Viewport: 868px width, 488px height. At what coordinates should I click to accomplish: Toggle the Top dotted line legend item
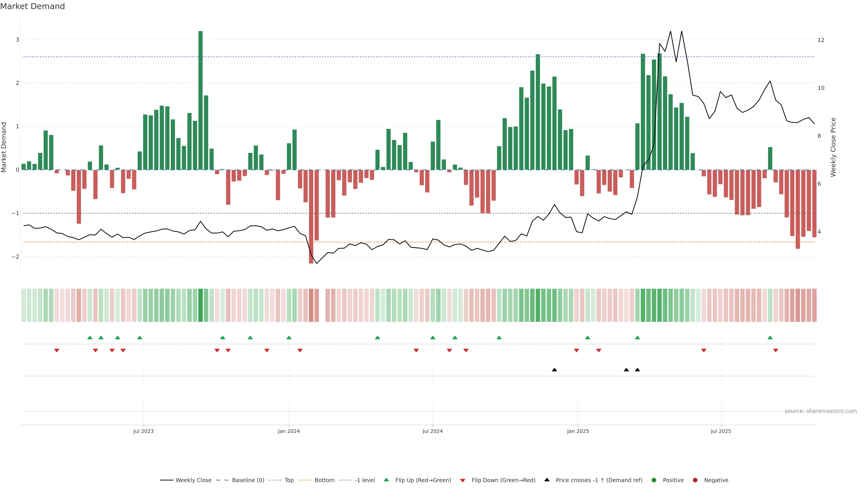289,480
